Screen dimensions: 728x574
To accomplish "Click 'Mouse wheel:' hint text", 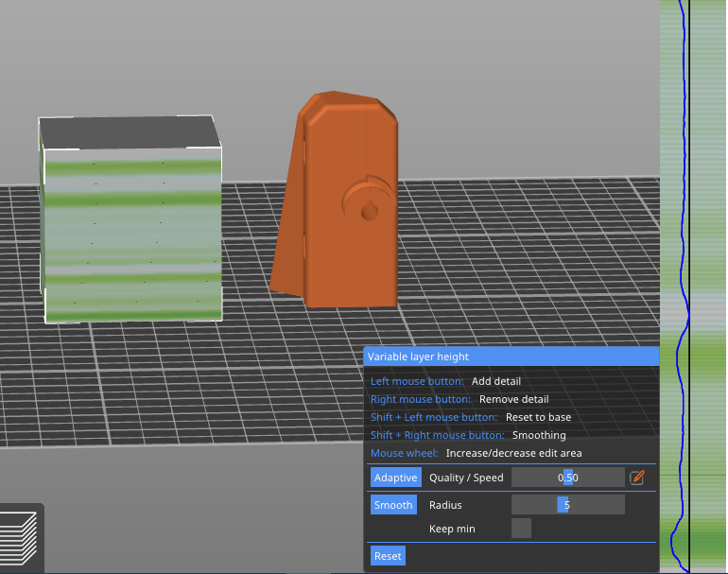I will 405,453.
